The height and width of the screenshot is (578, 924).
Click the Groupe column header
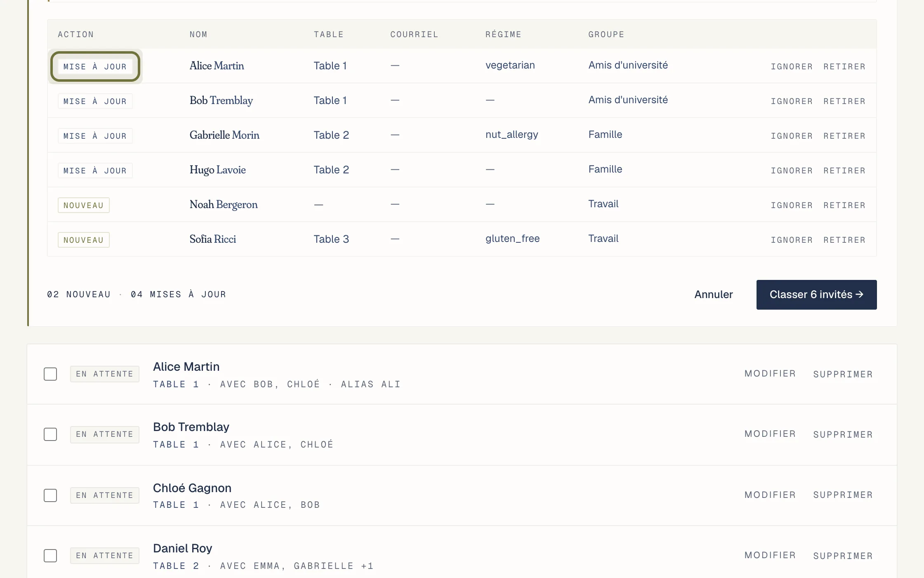[x=606, y=34]
